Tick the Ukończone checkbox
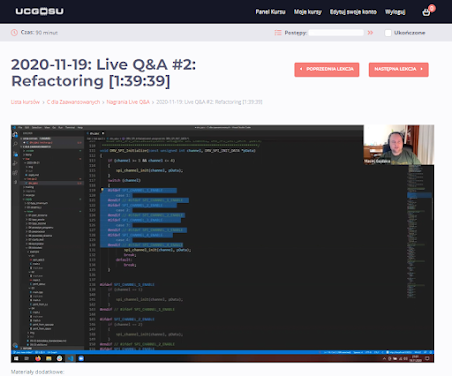This screenshot has height=376, width=452. click(x=388, y=33)
